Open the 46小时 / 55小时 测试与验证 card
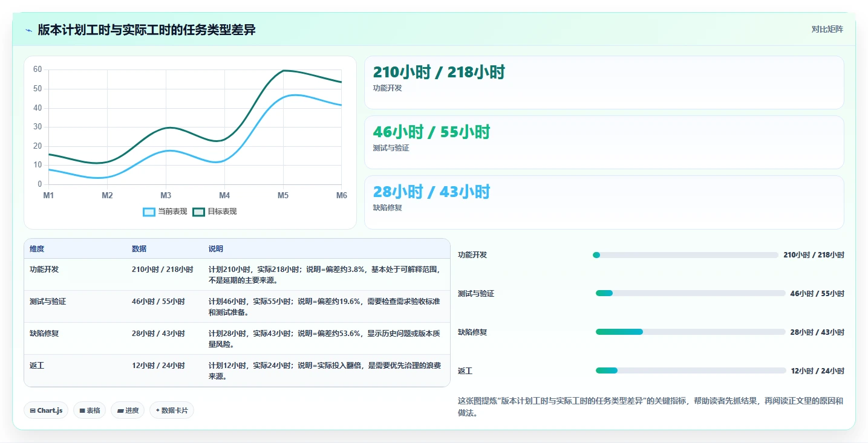The image size is (868, 443). (604, 142)
